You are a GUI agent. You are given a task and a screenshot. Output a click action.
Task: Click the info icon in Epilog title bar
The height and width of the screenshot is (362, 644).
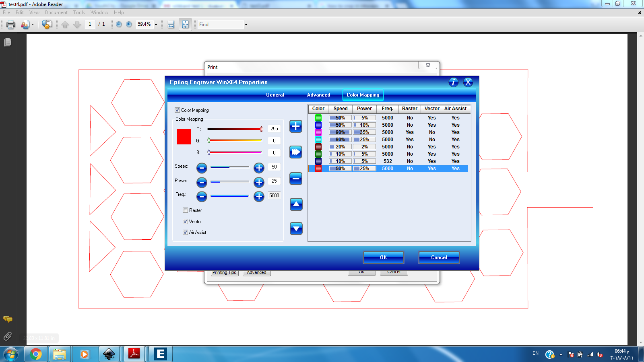tap(453, 82)
